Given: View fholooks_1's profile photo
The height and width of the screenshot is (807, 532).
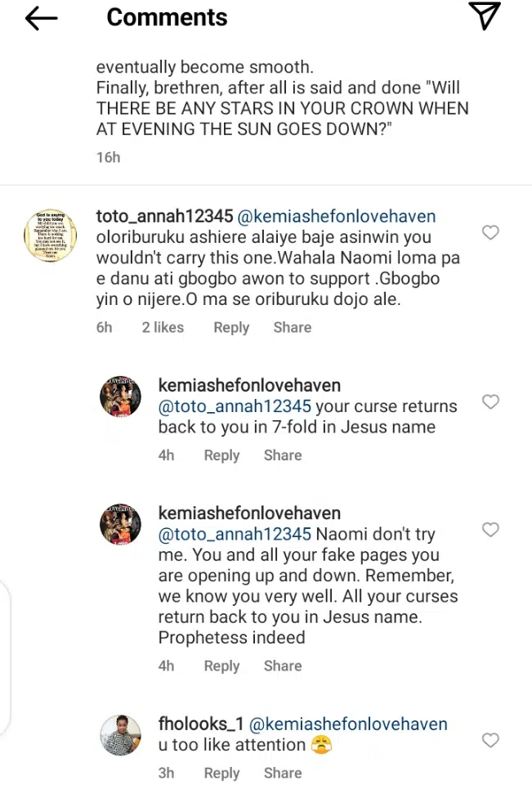Looking at the screenshot, I should (x=121, y=735).
